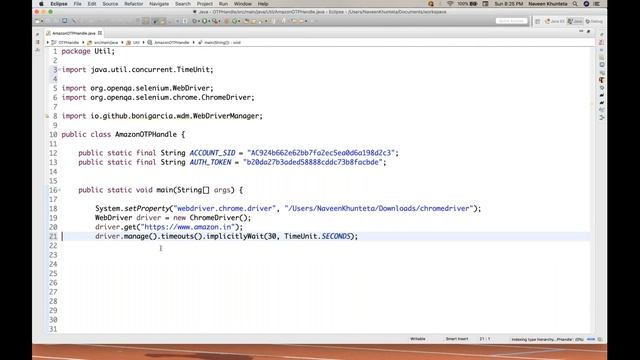Click the Wi-Fi status icon
The image size is (640, 360).
tap(450, 4)
